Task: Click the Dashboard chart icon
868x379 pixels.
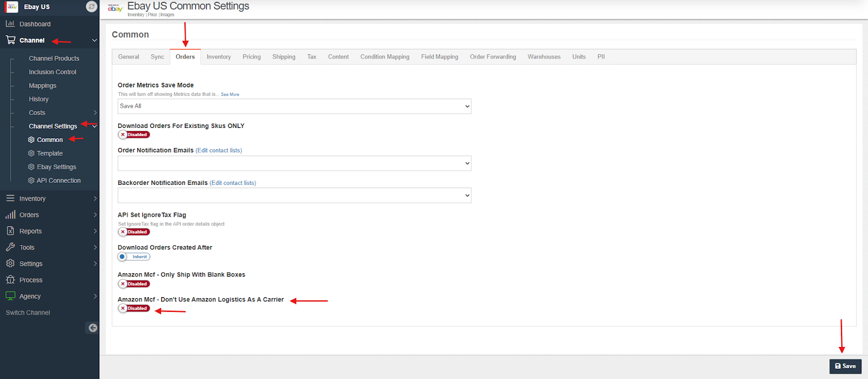Action: [10, 24]
